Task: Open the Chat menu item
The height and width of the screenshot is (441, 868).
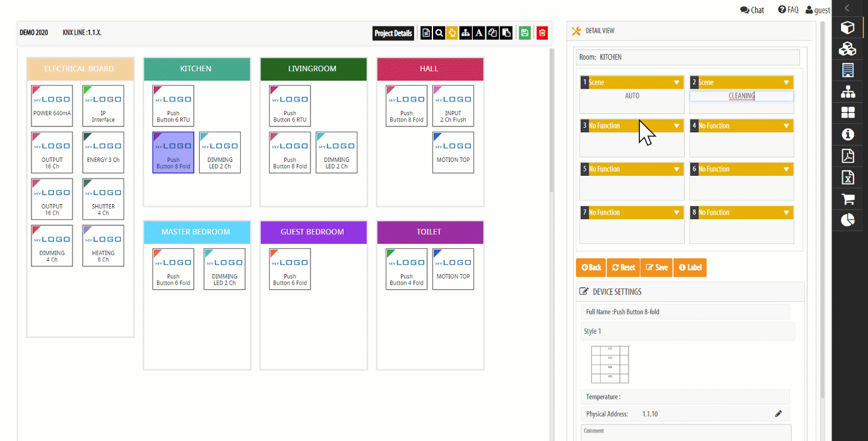Action: [752, 10]
